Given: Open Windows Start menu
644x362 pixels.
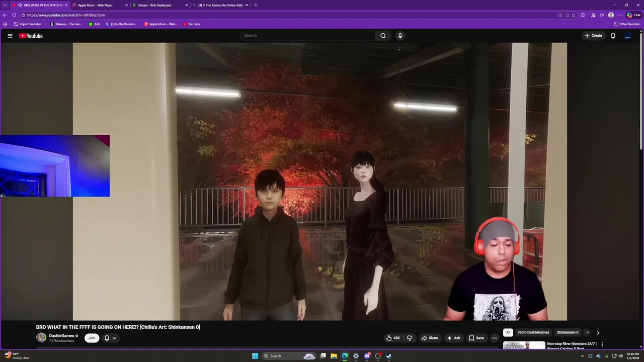Looking at the screenshot, I should tap(255, 356).
